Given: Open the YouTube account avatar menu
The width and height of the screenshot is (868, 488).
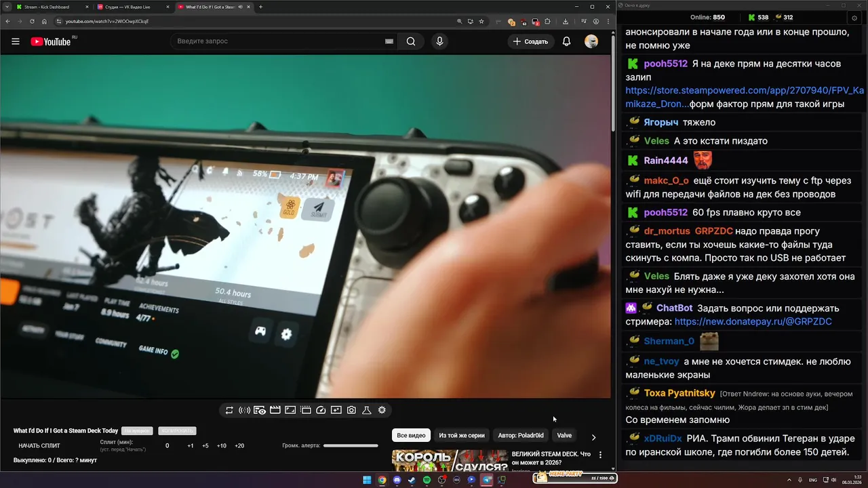Looking at the screenshot, I should (591, 41).
